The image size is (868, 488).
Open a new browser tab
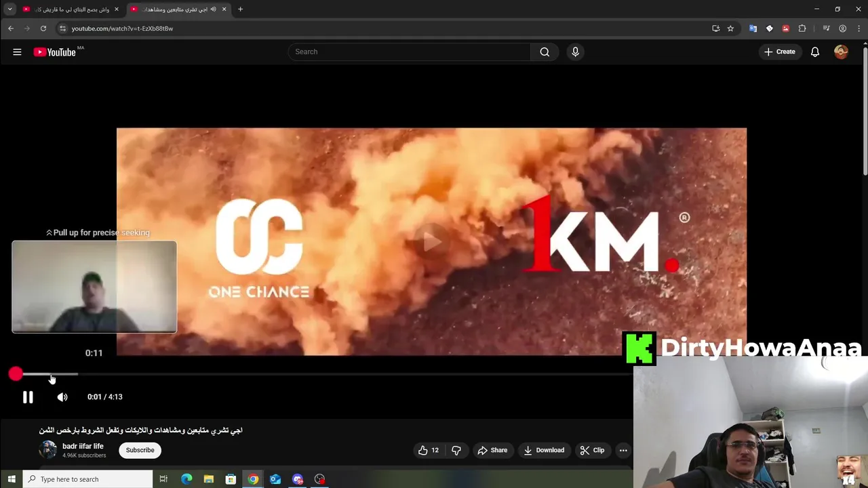click(240, 9)
